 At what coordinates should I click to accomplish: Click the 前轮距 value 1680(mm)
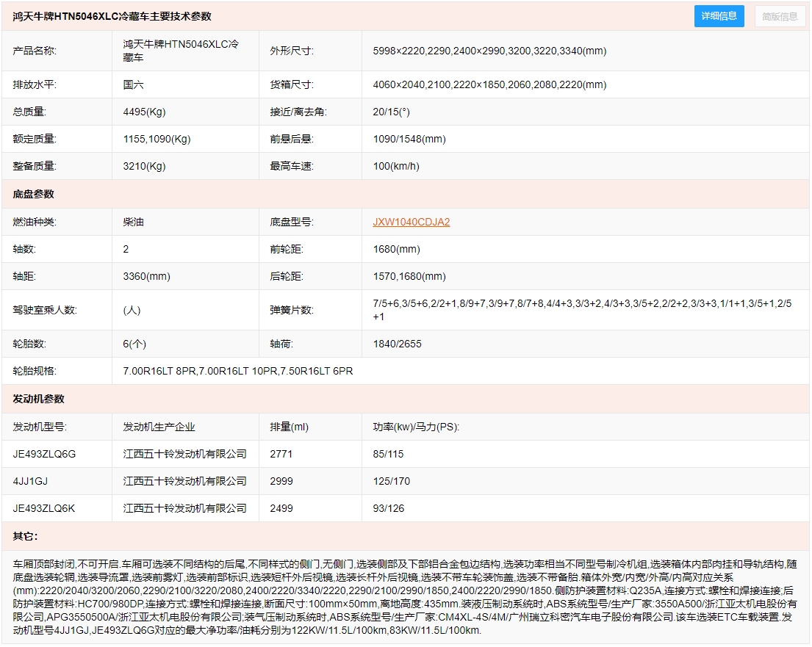pos(396,249)
